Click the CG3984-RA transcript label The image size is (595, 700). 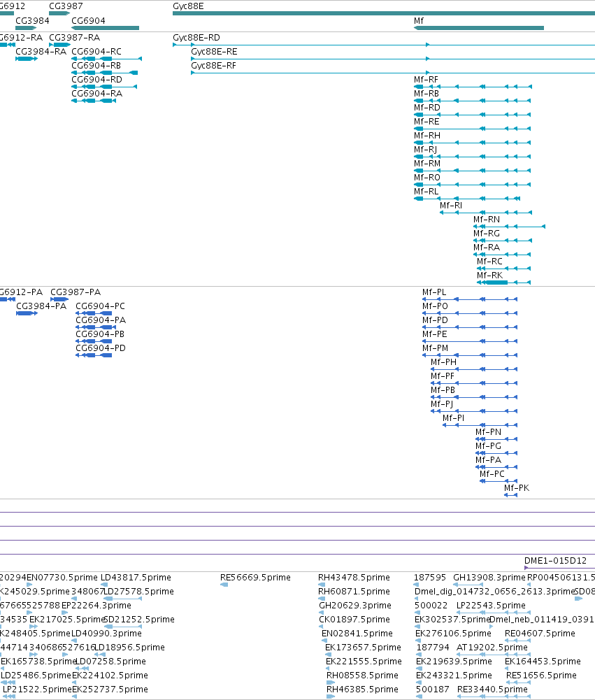(x=41, y=51)
